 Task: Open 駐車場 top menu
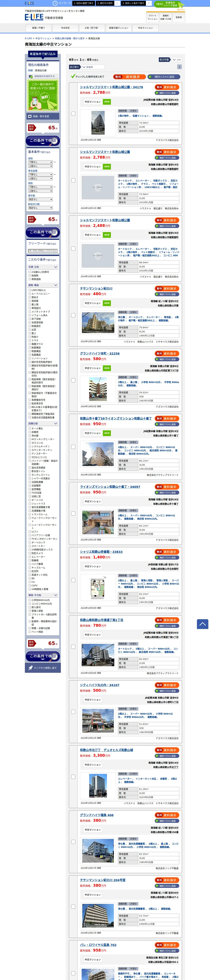178,17
